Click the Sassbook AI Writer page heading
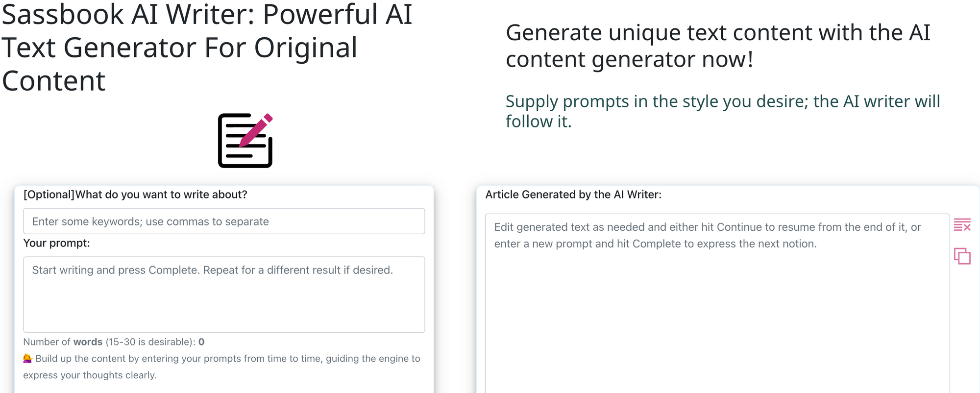Viewport: 980px width, 393px height. [207, 48]
